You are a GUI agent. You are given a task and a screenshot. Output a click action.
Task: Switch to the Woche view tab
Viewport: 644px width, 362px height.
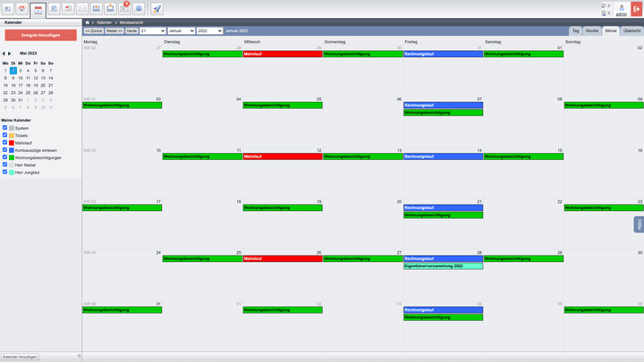[592, 30]
